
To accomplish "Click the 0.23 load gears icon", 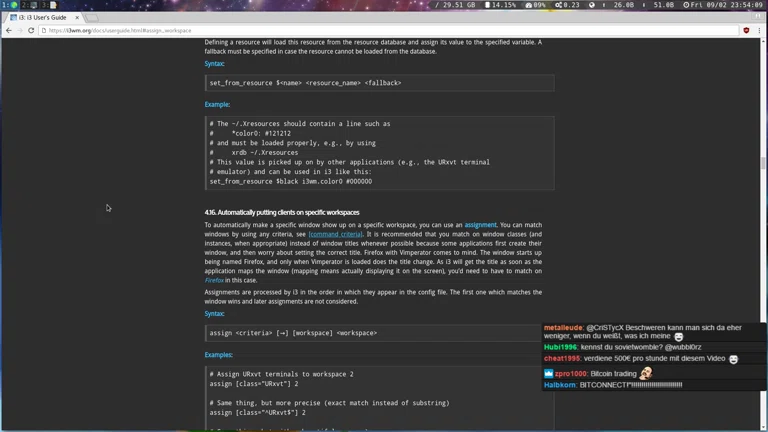I will click(558, 5).
